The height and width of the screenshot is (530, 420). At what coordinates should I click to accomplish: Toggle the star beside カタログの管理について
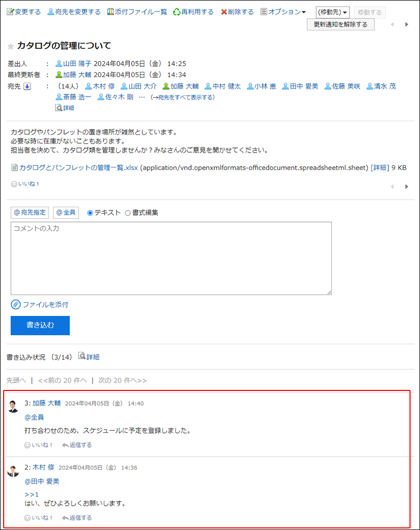[11, 46]
